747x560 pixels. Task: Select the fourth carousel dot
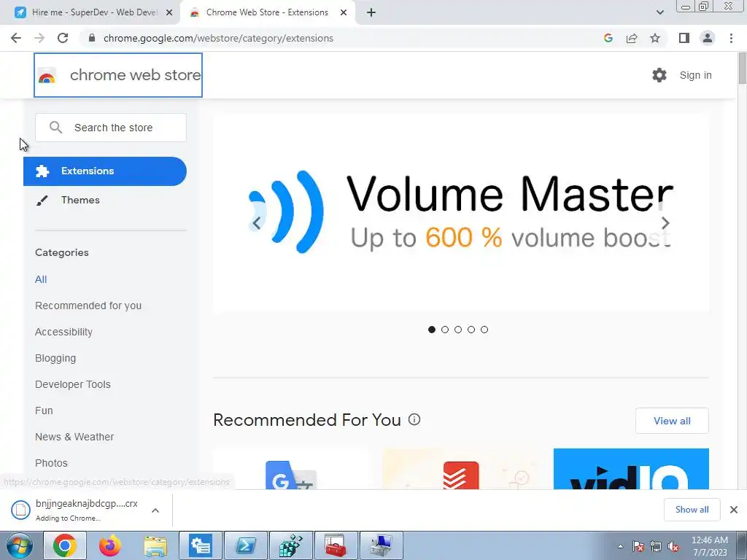click(x=471, y=330)
